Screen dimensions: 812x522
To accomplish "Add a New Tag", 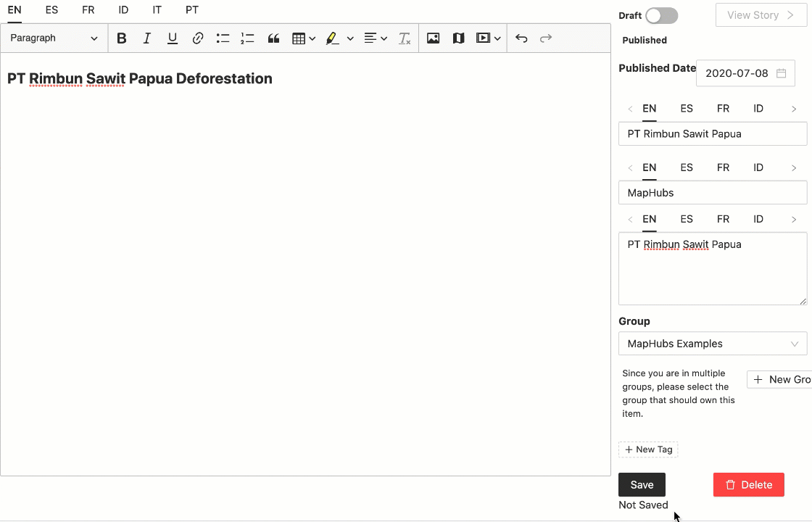I will (648, 449).
